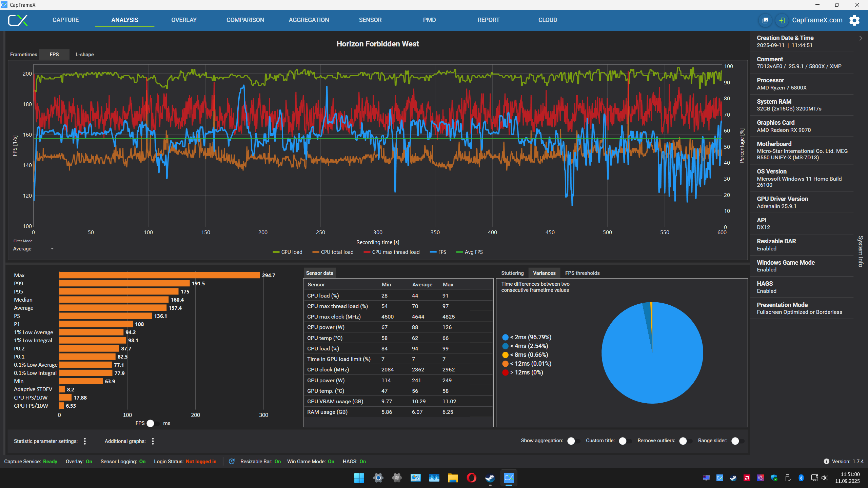Open Steam from the Windows taskbar
The width and height of the screenshot is (868, 488).
tap(490, 478)
